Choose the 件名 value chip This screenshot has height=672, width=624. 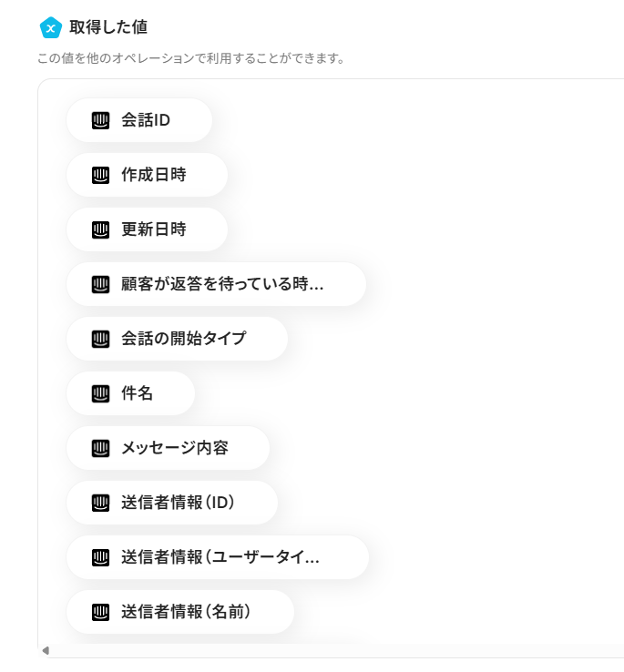coord(137,393)
